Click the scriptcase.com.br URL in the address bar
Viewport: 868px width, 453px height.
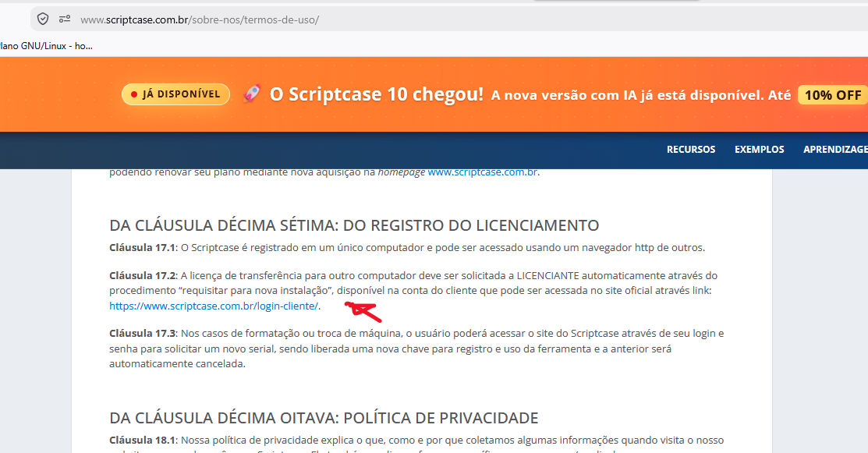pos(200,20)
